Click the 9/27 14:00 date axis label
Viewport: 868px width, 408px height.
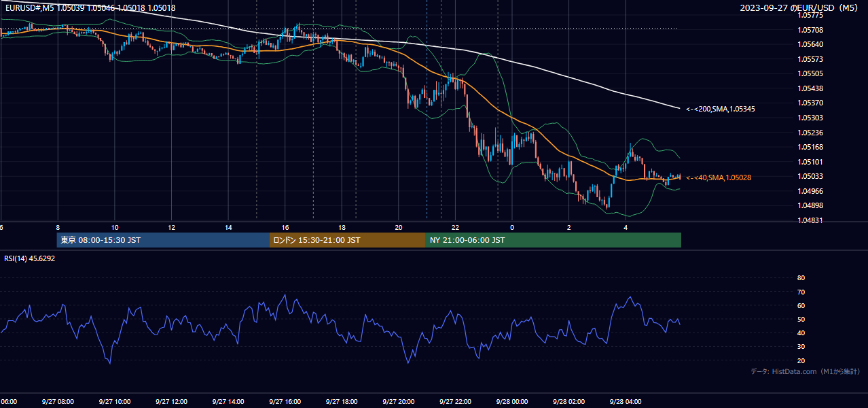coord(228,401)
